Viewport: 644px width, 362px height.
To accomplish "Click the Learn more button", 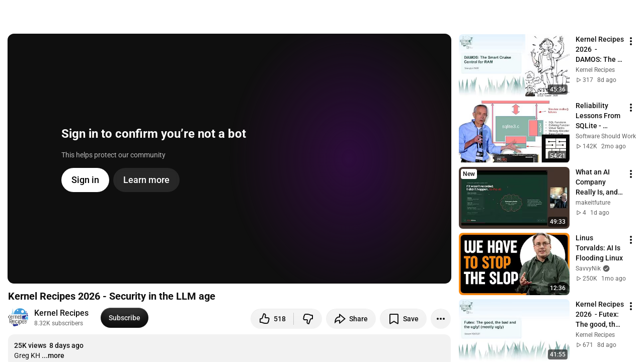I will pyautogui.click(x=146, y=180).
